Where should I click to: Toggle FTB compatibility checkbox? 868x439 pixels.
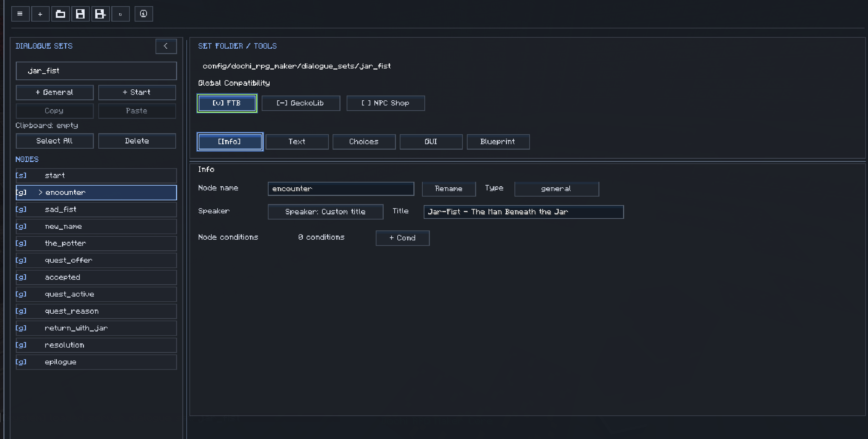click(227, 103)
